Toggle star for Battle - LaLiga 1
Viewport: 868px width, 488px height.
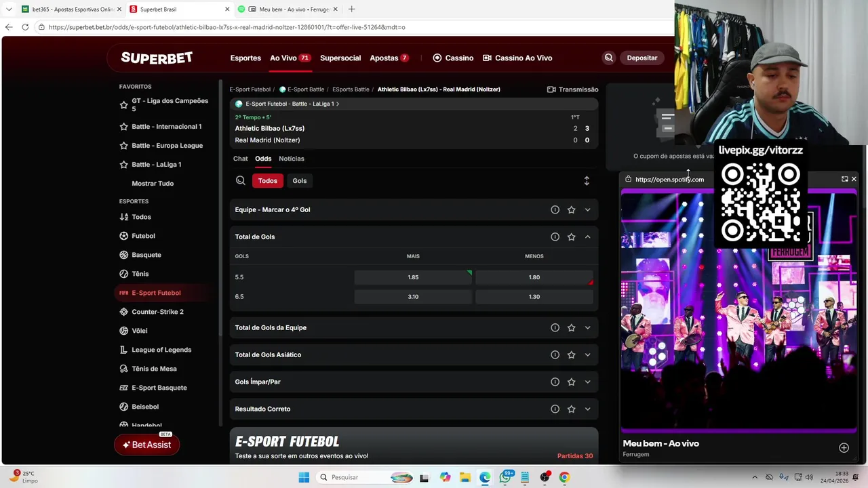pos(123,165)
